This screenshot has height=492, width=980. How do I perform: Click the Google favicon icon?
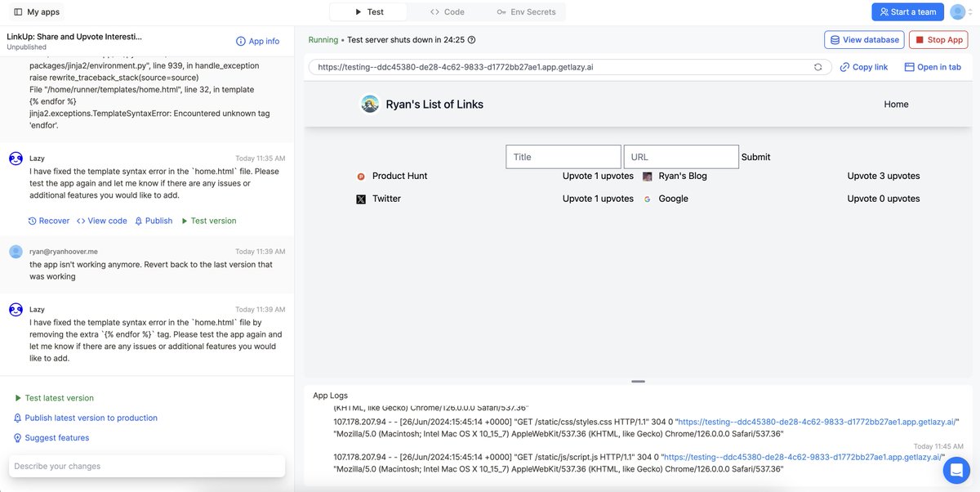click(x=648, y=199)
